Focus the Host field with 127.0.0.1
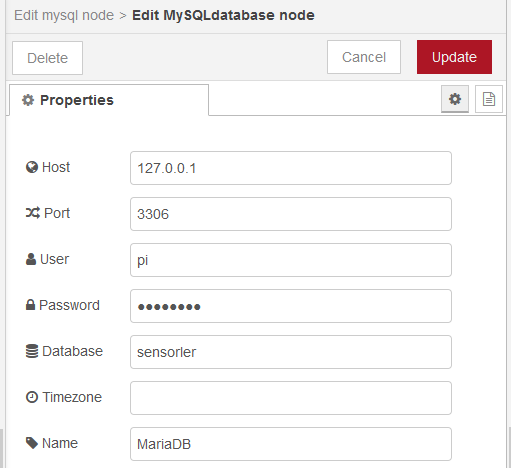 (x=291, y=168)
